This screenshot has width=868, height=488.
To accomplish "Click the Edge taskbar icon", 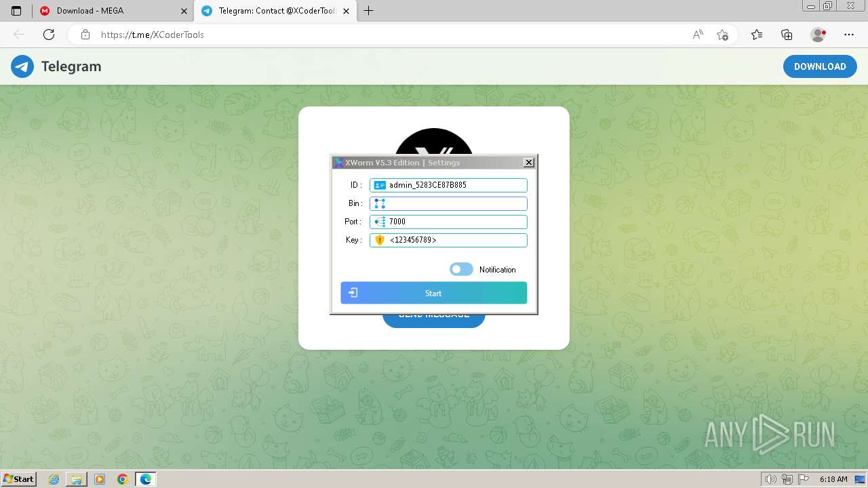I will tap(146, 479).
